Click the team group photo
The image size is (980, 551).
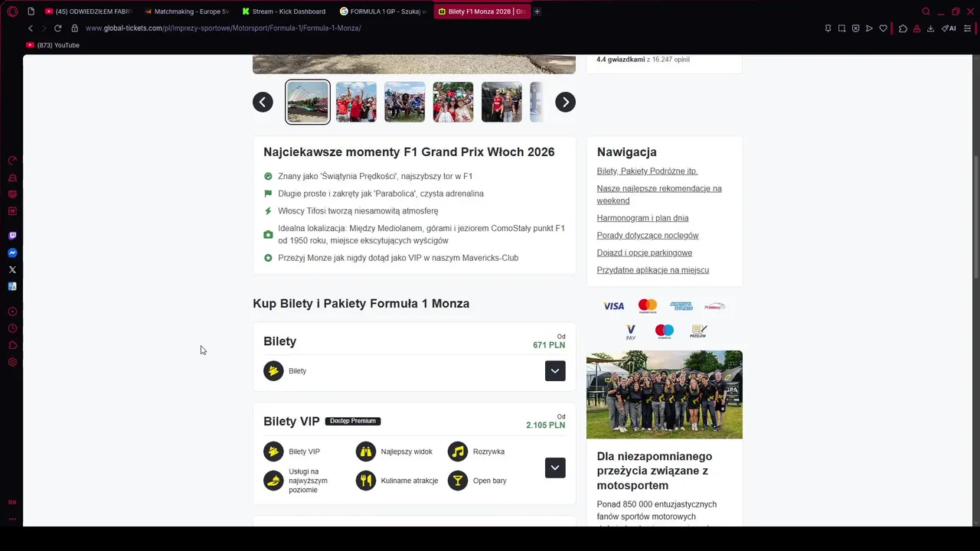point(665,394)
